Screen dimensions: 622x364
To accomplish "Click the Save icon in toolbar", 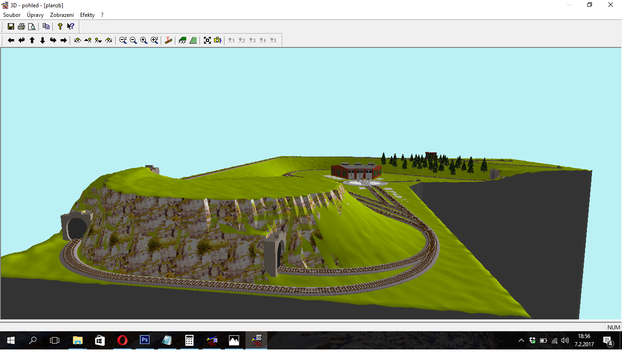I will (11, 26).
